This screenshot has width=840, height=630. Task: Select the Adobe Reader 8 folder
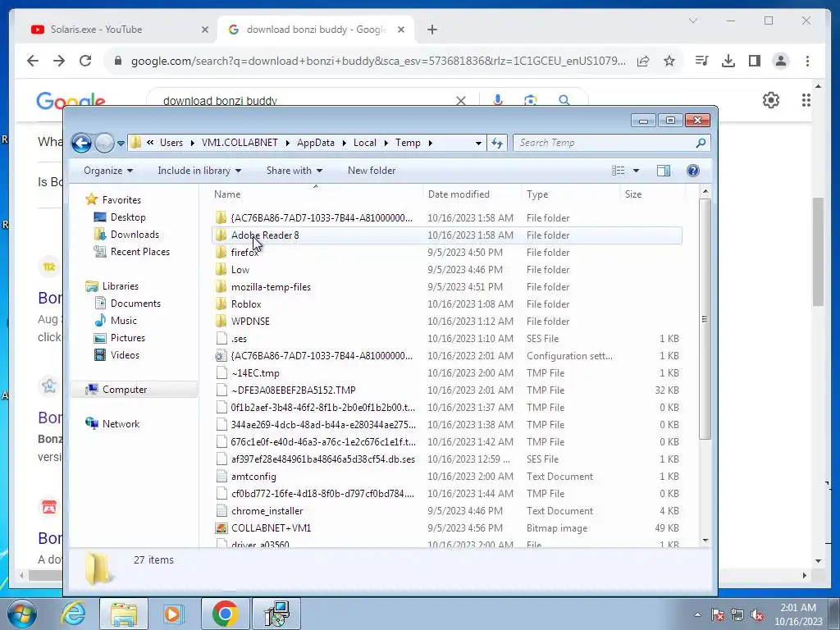(x=447, y=235)
